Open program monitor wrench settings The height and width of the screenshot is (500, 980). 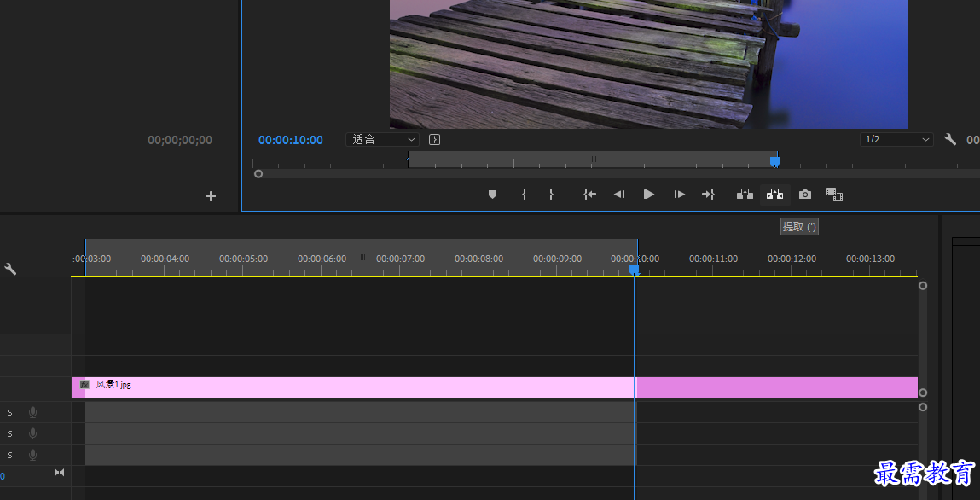(950, 139)
